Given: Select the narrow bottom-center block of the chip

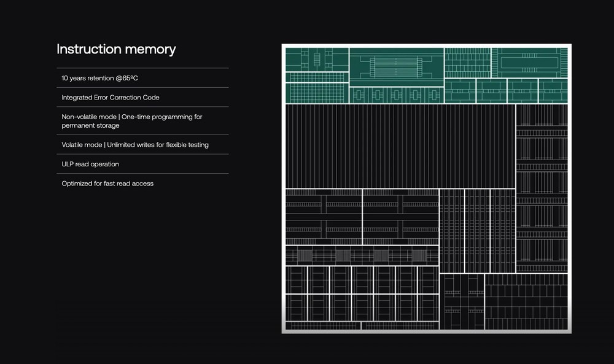Looking at the screenshot, I should [463, 301].
